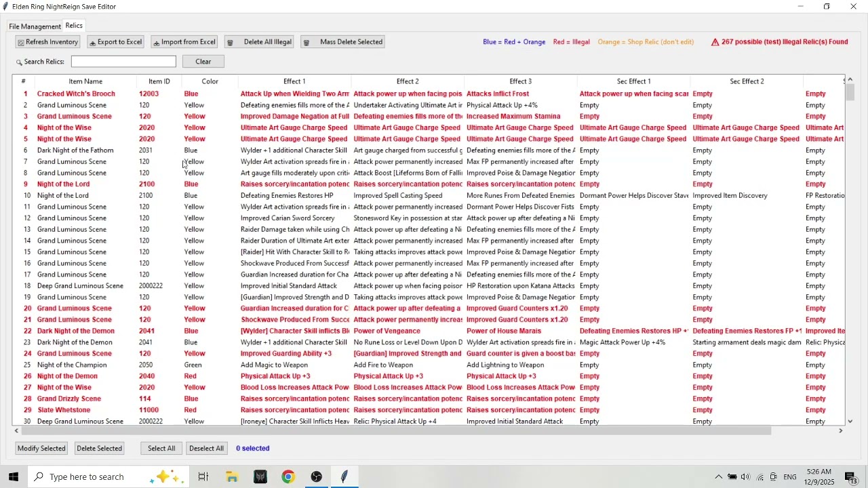Image resolution: width=868 pixels, height=488 pixels.
Task: Show hidden system tray icons
Action: 719,477
